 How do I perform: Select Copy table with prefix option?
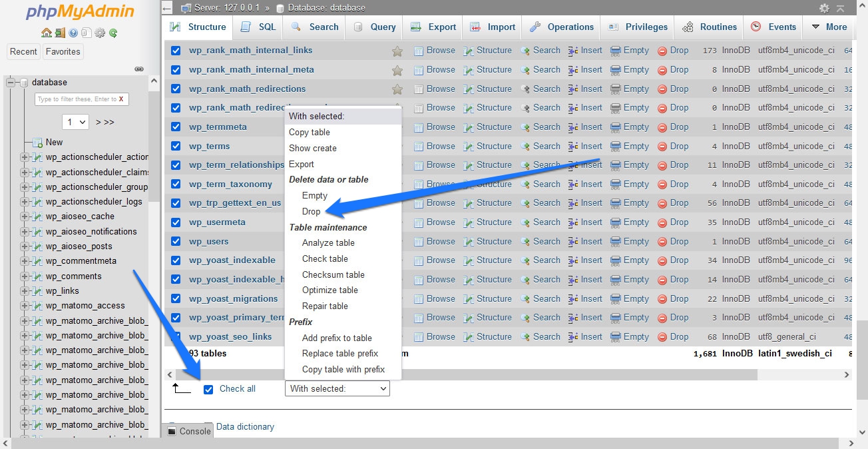[343, 369]
